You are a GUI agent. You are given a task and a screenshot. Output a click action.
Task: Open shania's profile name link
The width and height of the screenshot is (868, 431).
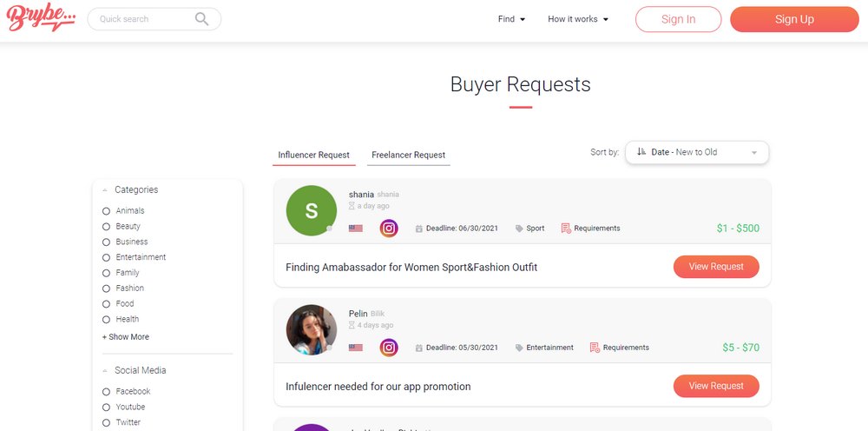[361, 195]
